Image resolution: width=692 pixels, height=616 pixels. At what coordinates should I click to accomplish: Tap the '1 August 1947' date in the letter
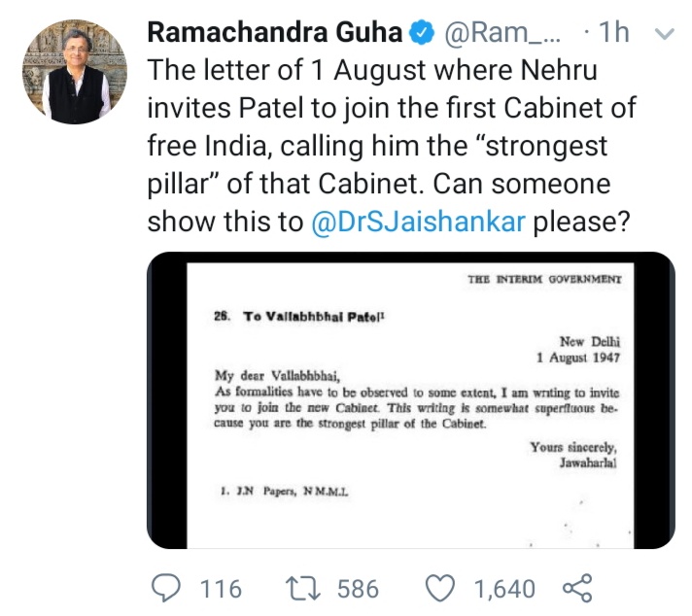577,358
